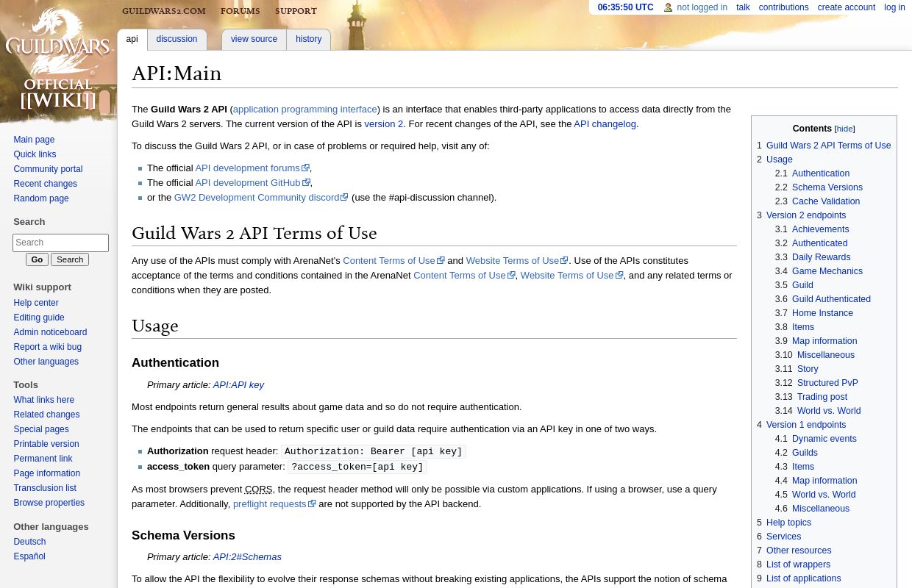This screenshot has width=912, height=588.
Task: Click 'Report a wiki bug'
Action: coord(47,347)
